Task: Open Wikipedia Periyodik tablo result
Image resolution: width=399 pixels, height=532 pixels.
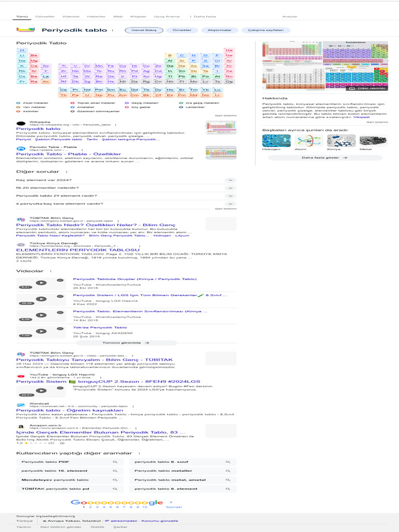Action: point(38,129)
